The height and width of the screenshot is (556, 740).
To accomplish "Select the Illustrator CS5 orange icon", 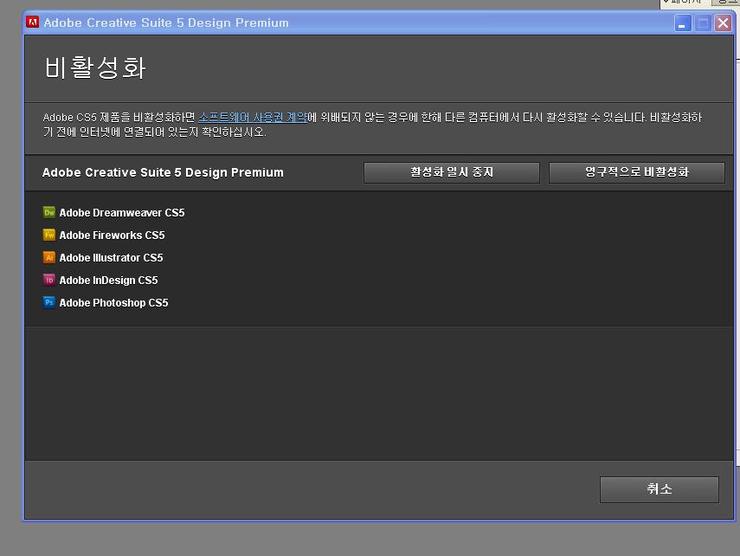I will tap(49, 257).
